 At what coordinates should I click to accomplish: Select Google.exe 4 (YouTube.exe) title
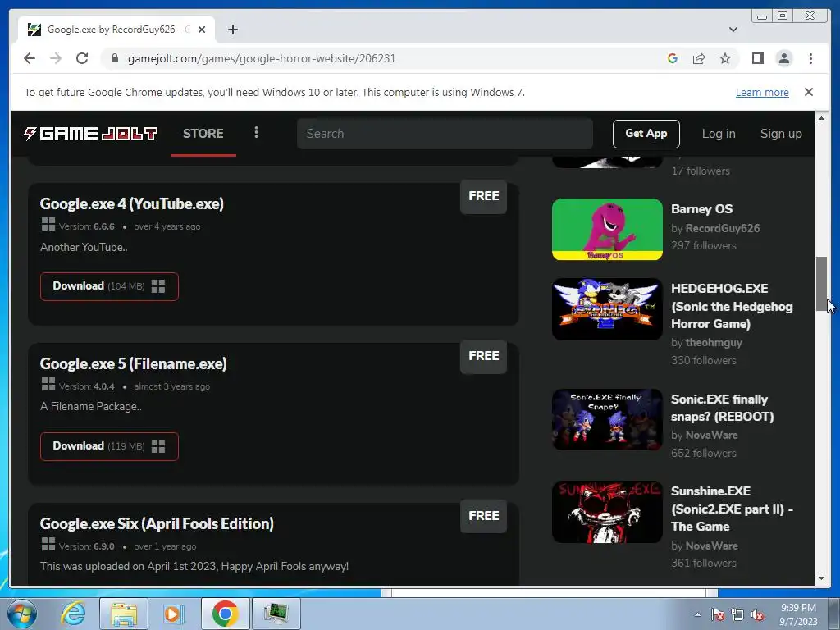tap(132, 203)
